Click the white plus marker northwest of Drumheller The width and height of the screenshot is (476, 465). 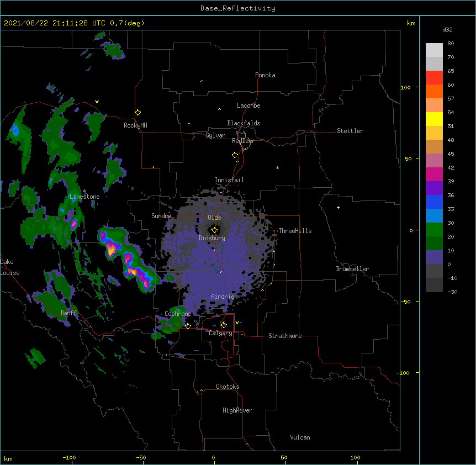(338, 207)
